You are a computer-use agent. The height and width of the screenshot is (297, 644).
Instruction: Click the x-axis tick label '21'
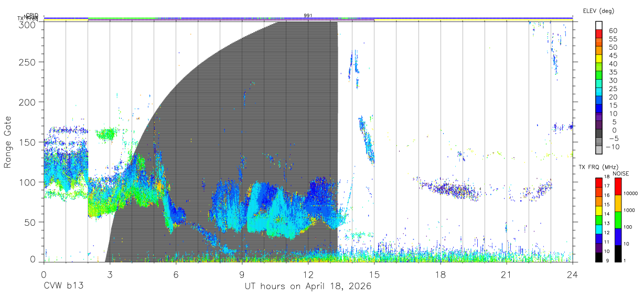coord(506,274)
